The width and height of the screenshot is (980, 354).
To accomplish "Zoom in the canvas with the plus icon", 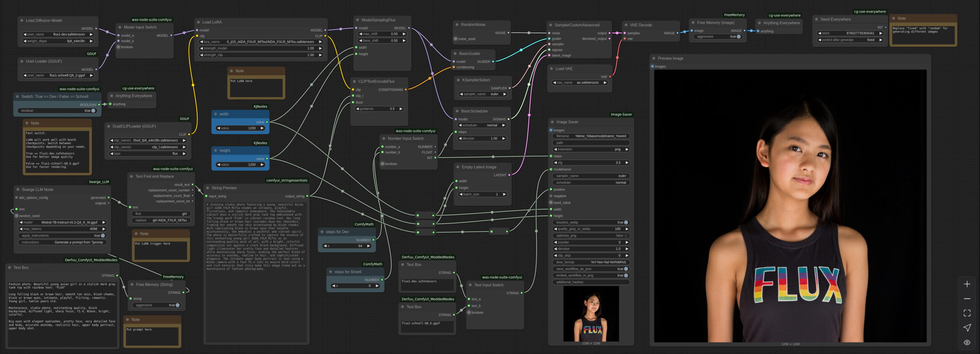I will 967,284.
